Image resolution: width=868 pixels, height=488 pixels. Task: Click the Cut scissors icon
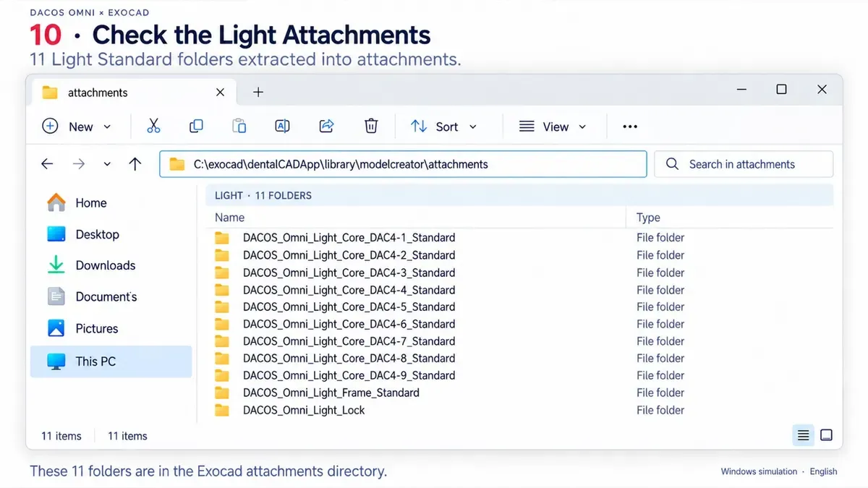(153, 127)
